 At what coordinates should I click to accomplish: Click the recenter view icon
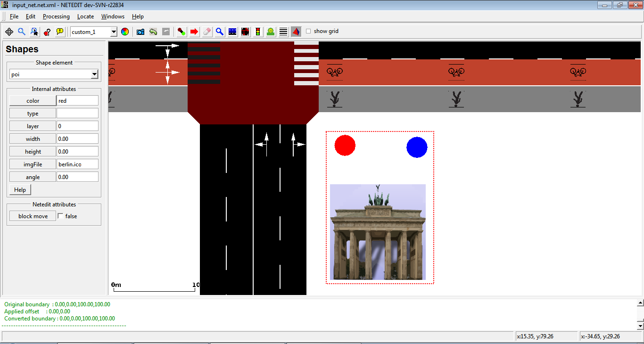9,32
